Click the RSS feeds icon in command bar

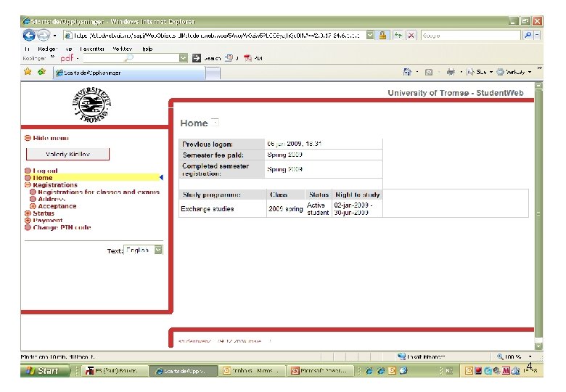coord(428,72)
